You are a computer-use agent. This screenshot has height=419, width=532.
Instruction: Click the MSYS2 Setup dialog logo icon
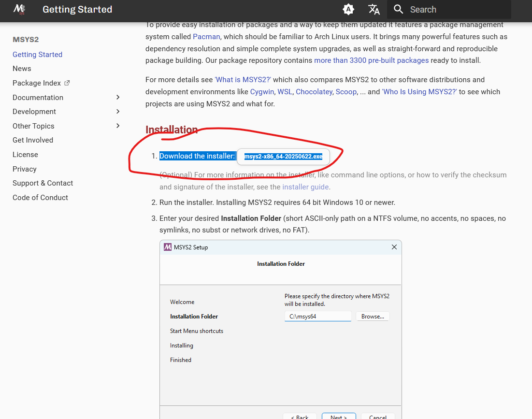pyautogui.click(x=168, y=247)
